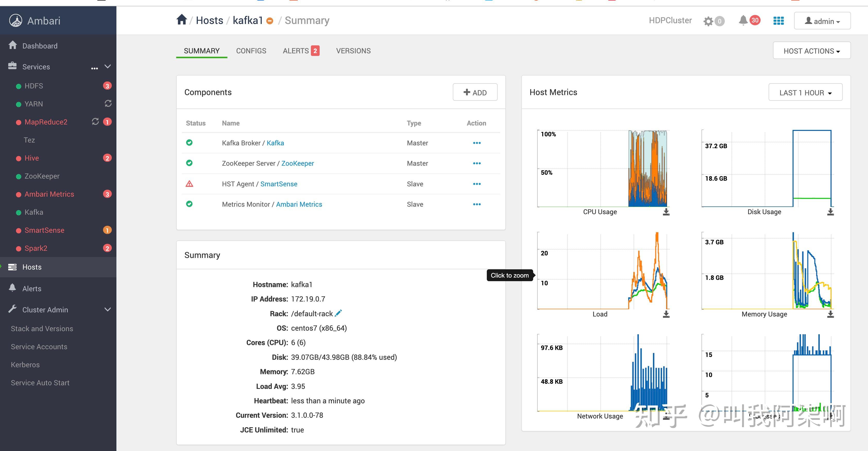Click Kafka Broker green status icon
This screenshot has height=451, width=868.
pos(189,143)
